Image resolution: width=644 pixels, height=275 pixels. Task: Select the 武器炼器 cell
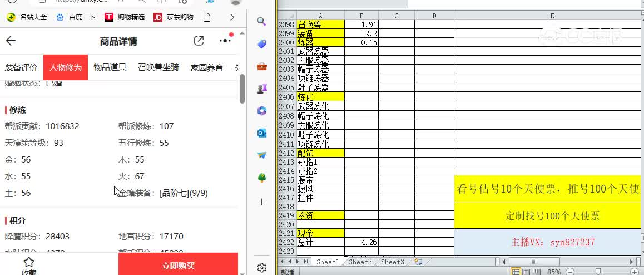click(x=320, y=51)
